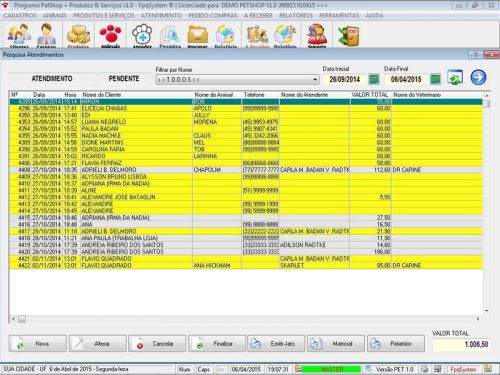Click the Relatório button at the bottom

pyautogui.click(x=396, y=343)
